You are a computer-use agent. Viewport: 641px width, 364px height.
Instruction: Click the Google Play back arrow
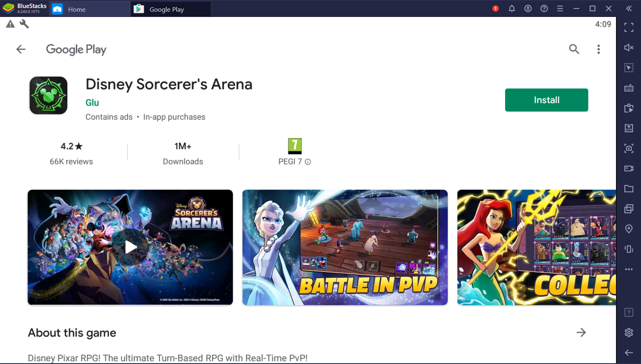pos(21,49)
